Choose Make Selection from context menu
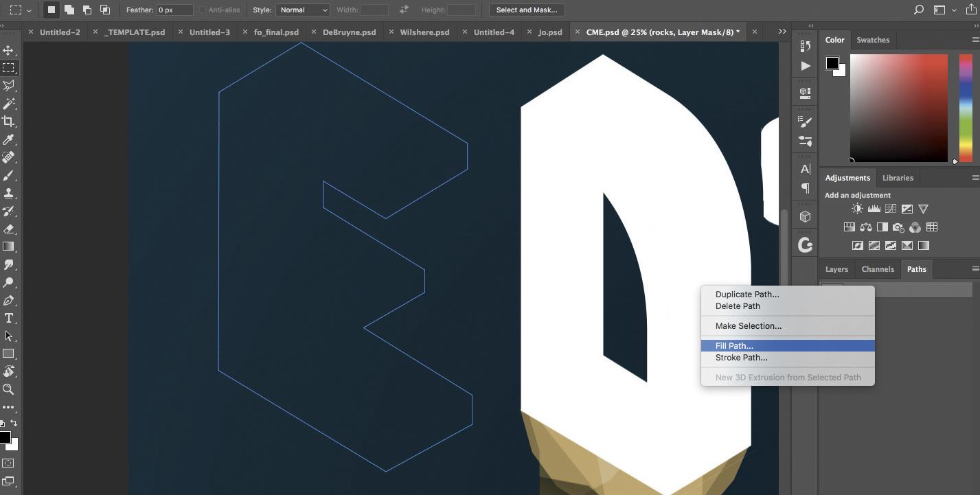The image size is (980, 495). coord(788,326)
